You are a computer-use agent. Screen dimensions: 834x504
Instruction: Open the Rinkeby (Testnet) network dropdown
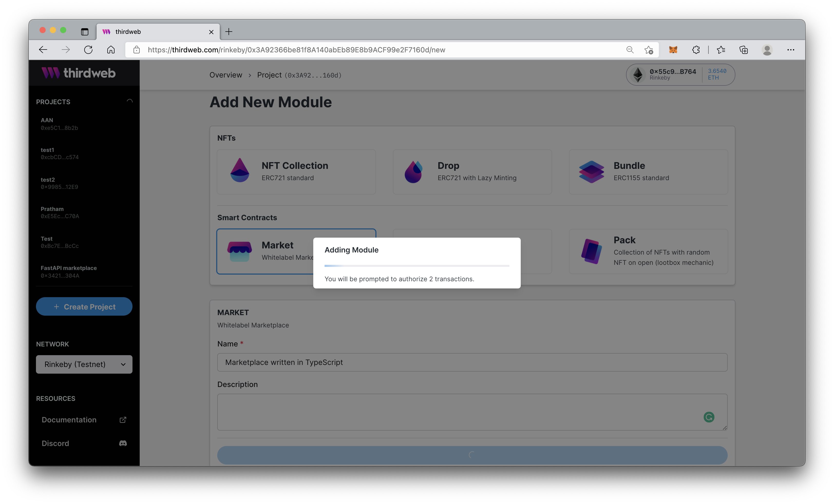click(84, 364)
